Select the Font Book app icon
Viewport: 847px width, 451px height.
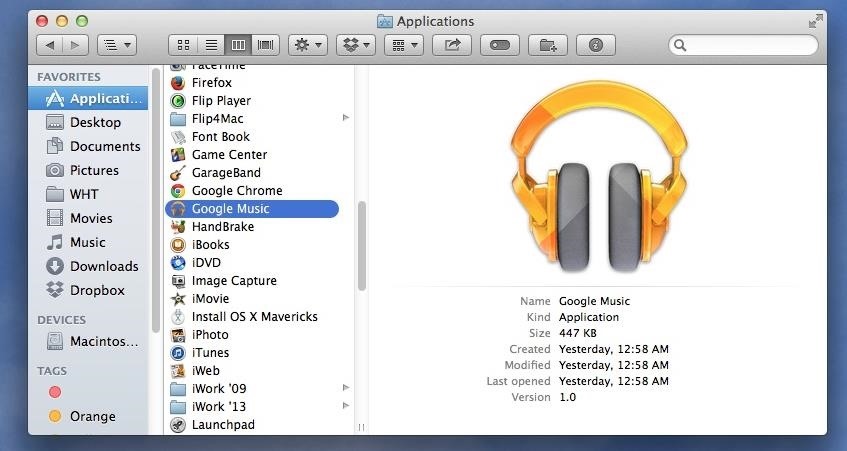(x=178, y=137)
